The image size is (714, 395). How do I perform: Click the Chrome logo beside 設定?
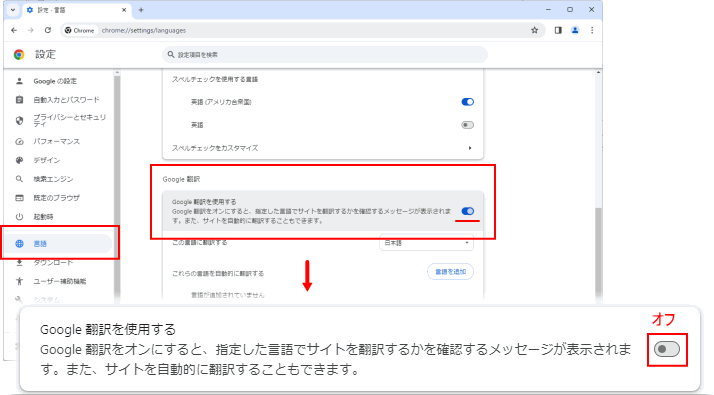[19, 55]
